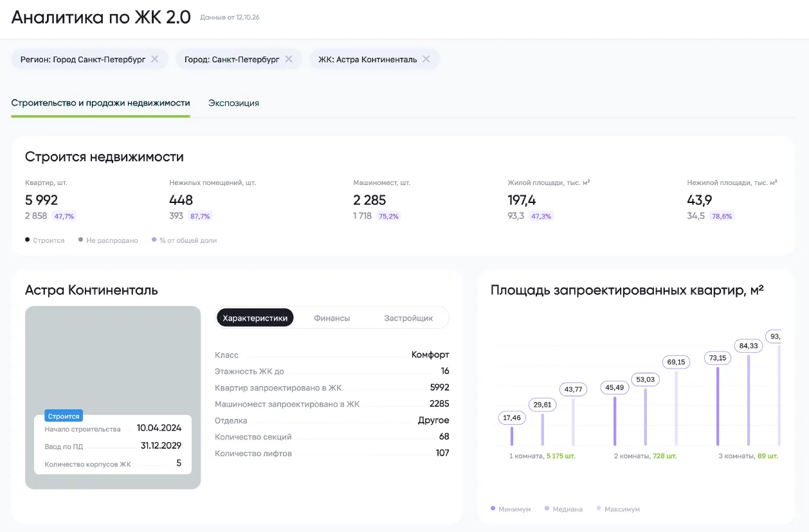The image size is (809, 532).
Task: Click the 69,15 bar label
Action: click(676, 362)
